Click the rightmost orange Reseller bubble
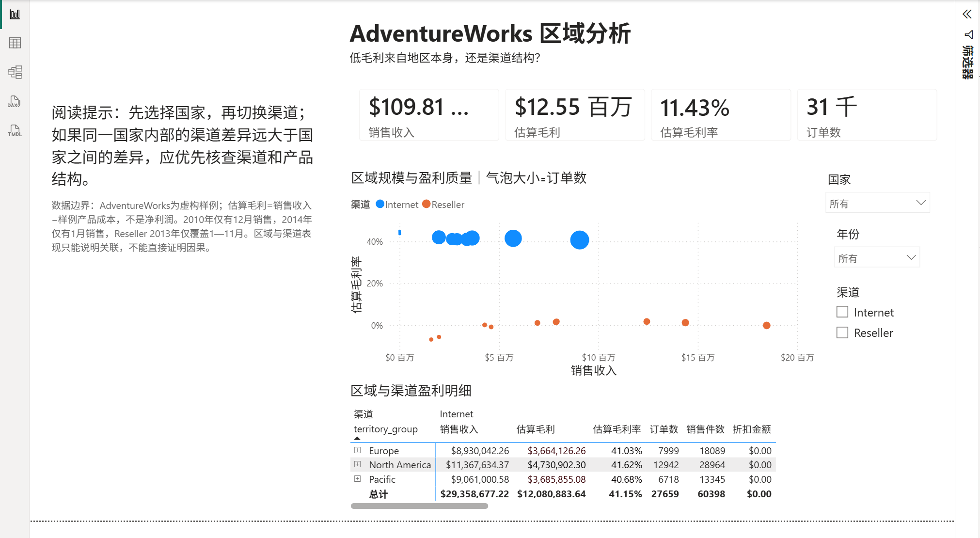Viewport: 980px width, 538px height. pos(766,325)
